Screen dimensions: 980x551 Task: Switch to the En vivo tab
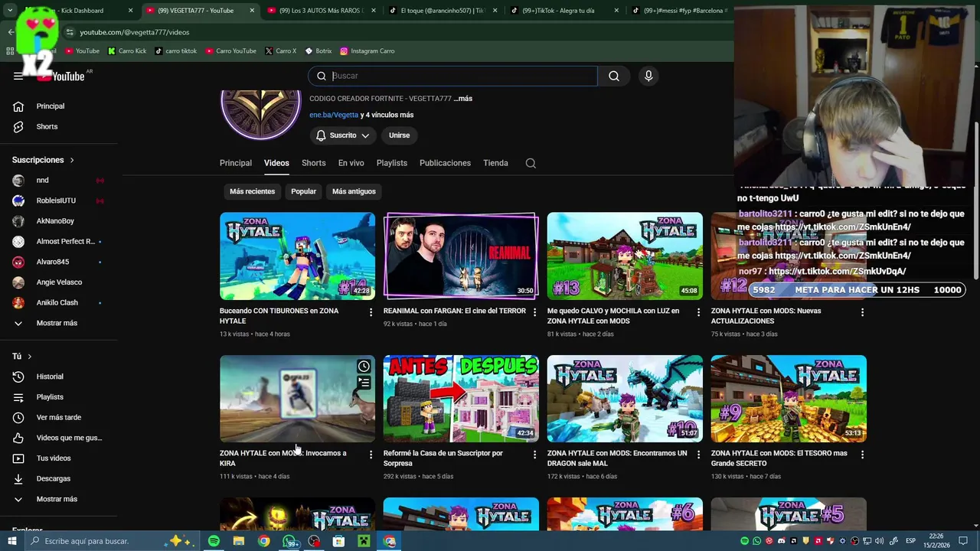351,163
